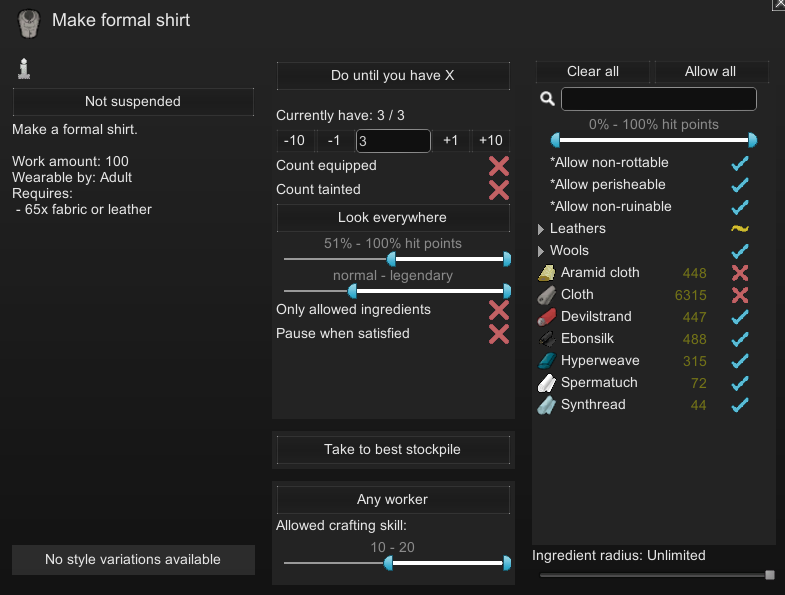Uncheck Allow non-ruinable filter
The width and height of the screenshot is (785, 595).
pyautogui.click(x=740, y=207)
